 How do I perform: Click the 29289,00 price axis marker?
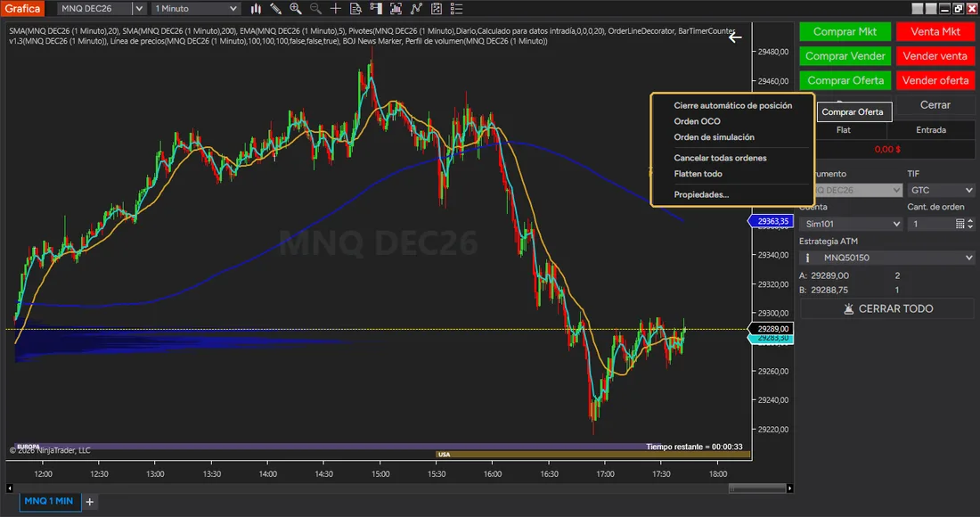coord(772,329)
